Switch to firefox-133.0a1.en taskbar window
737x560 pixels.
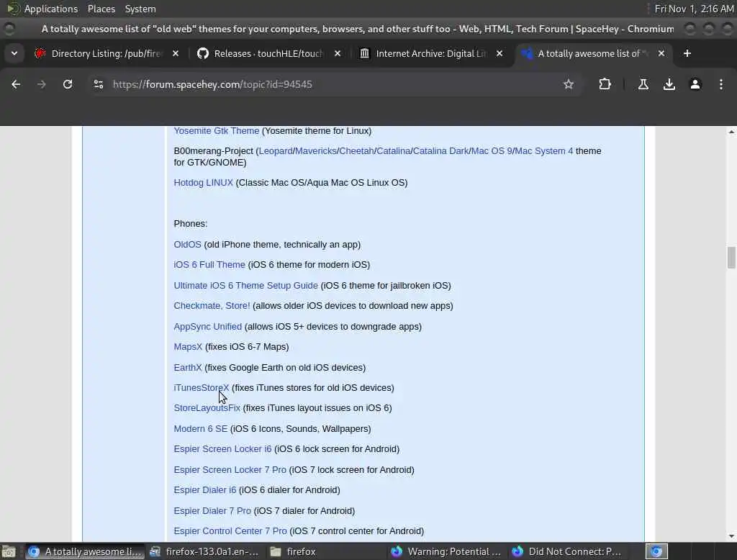[x=204, y=551]
